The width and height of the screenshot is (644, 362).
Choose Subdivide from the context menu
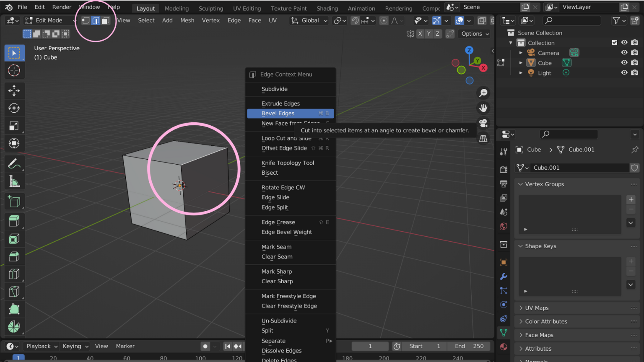275,89
